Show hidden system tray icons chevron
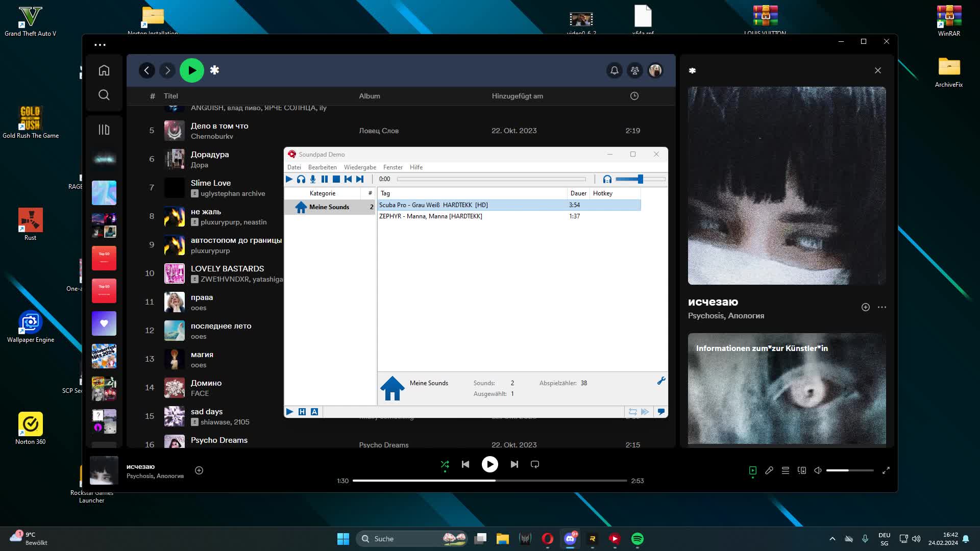 click(832, 539)
